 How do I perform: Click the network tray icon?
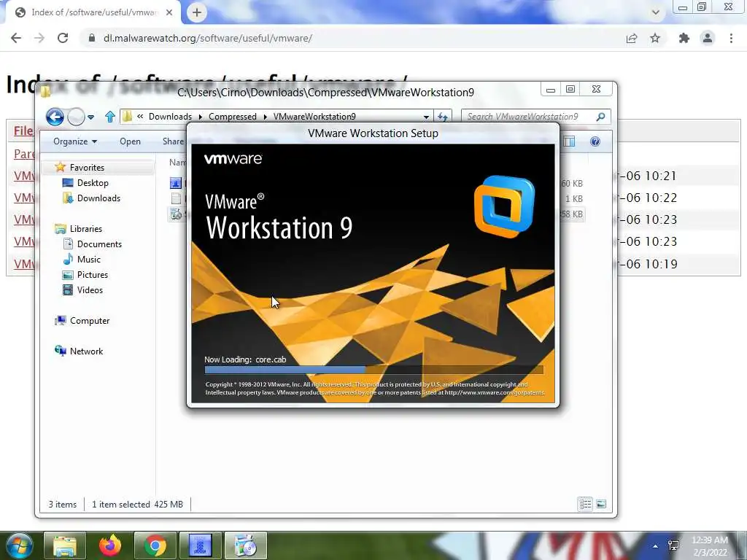(673, 545)
